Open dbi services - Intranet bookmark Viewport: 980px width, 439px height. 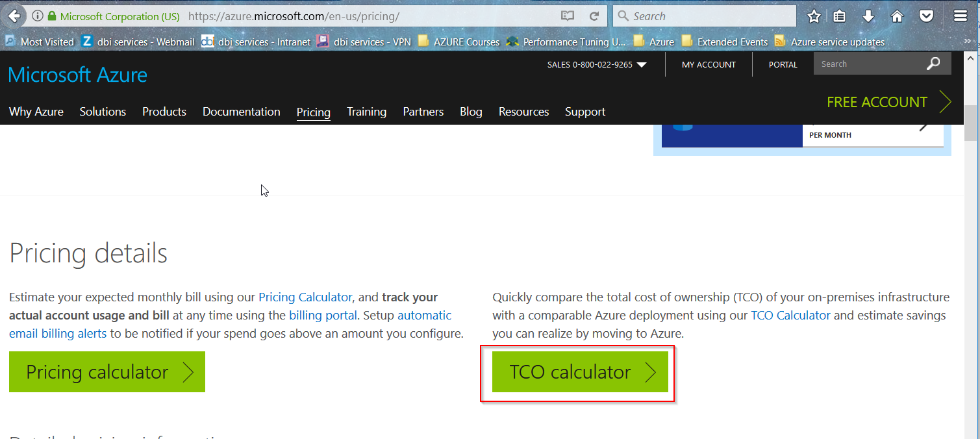(256, 42)
